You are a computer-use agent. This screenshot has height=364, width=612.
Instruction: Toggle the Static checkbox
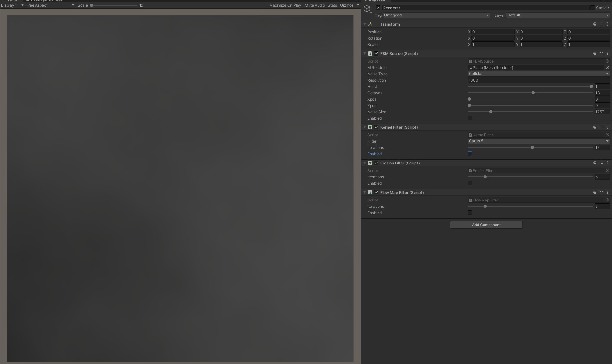(592, 8)
